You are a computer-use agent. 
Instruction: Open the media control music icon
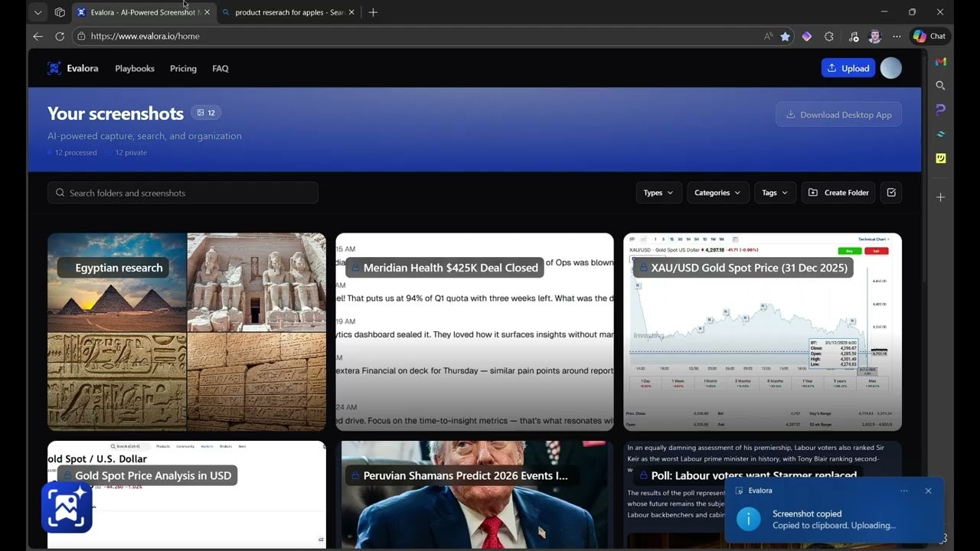point(854,36)
